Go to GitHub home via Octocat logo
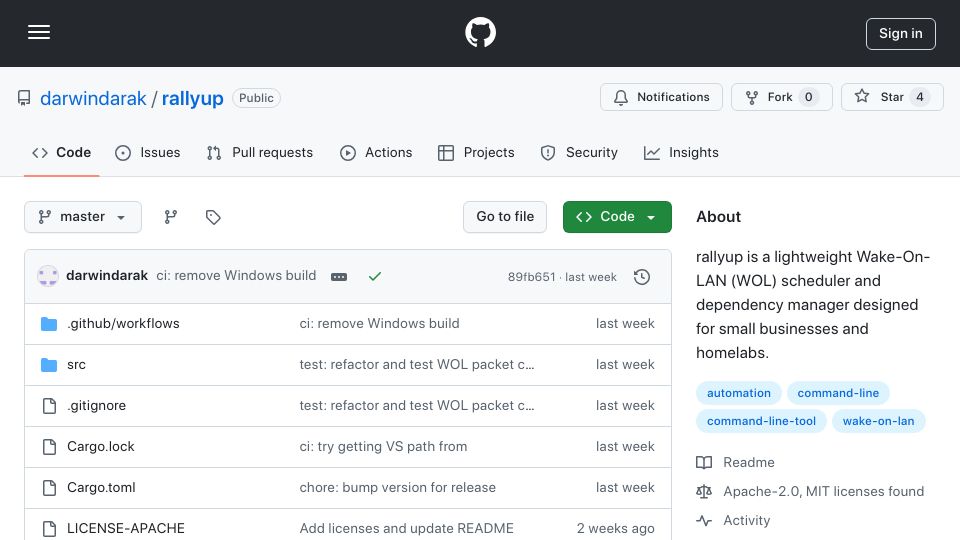960x540 pixels. tap(480, 32)
